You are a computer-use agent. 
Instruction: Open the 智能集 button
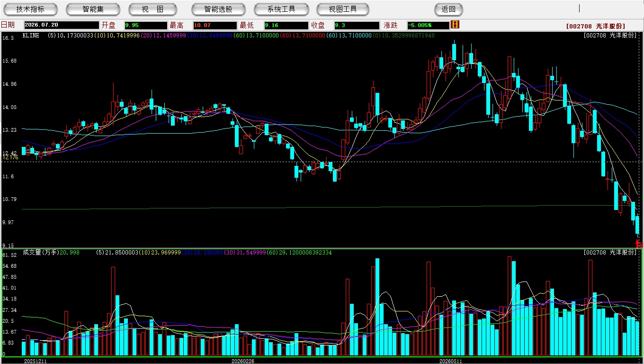click(93, 9)
